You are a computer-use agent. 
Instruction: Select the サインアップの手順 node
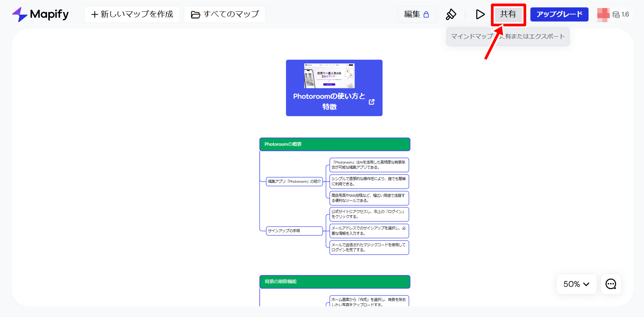[x=294, y=231]
